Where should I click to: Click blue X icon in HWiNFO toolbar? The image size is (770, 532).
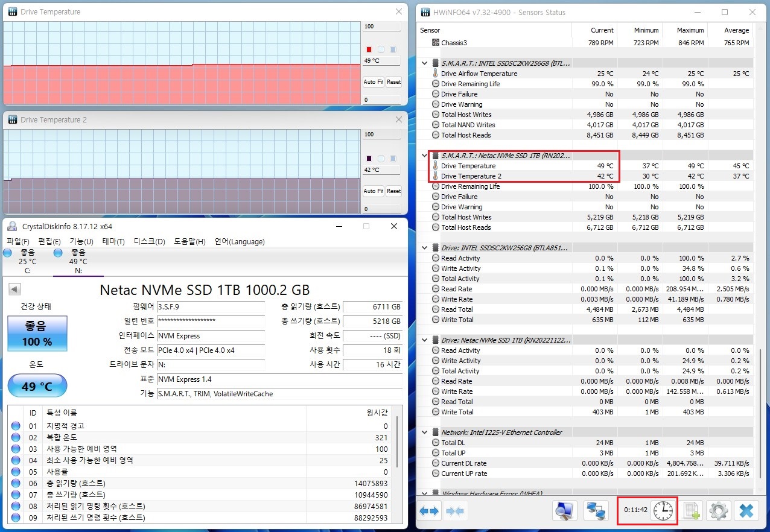746,511
